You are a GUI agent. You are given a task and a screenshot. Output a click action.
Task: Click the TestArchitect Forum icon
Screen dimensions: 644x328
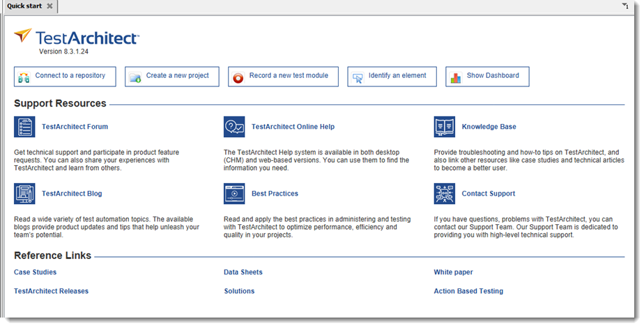tap(24, 127)
